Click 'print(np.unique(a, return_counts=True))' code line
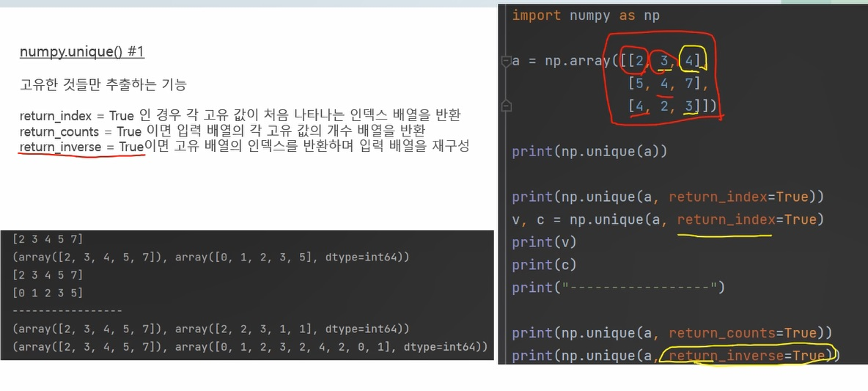The image size is (868, 391). [672, 333]
